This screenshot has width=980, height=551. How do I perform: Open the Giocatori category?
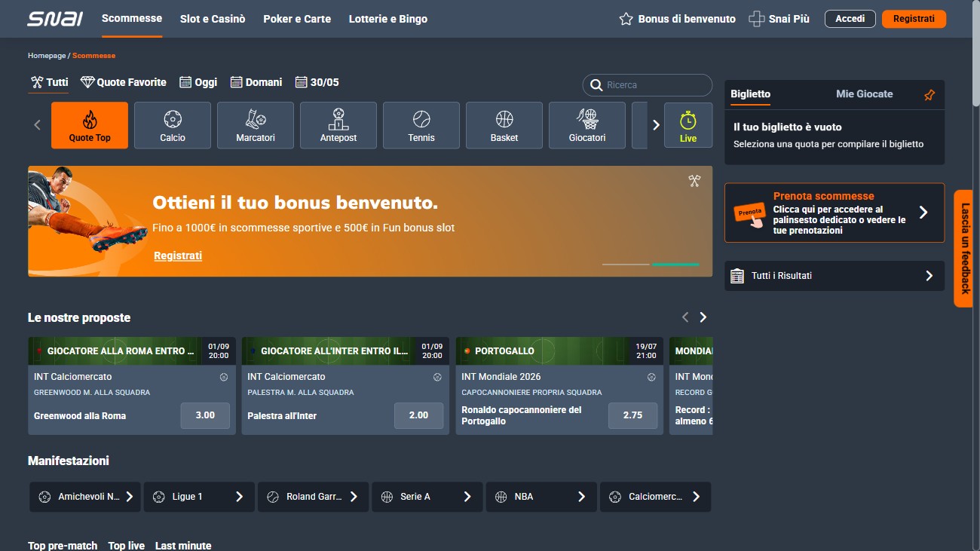pos(587,125)
